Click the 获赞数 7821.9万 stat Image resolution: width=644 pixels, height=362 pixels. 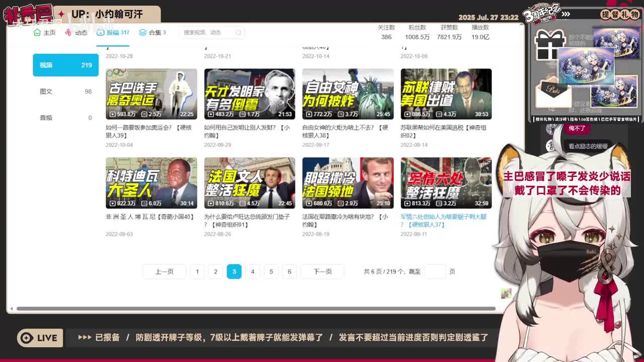(449, 32)
